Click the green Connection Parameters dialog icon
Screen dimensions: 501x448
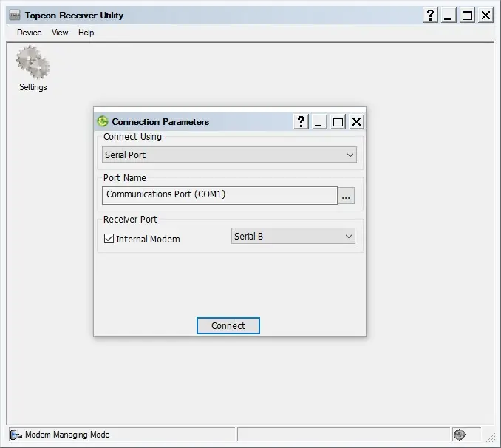tap(103, 121)
